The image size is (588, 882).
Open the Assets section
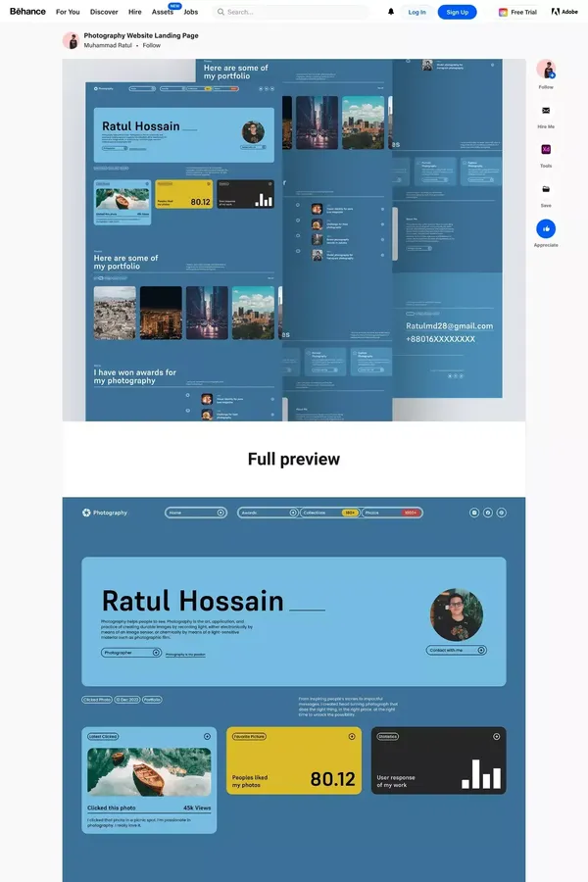[162, 12]
